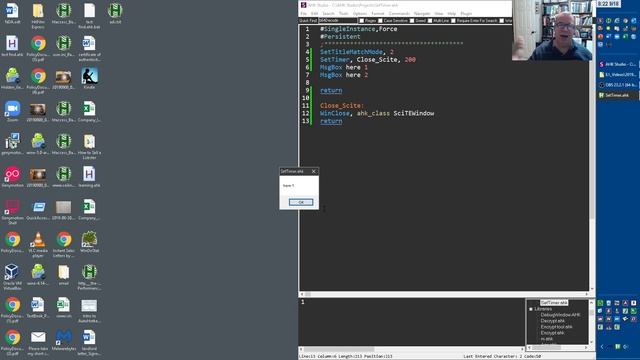Open the email folder on desktop

point(64,275)
